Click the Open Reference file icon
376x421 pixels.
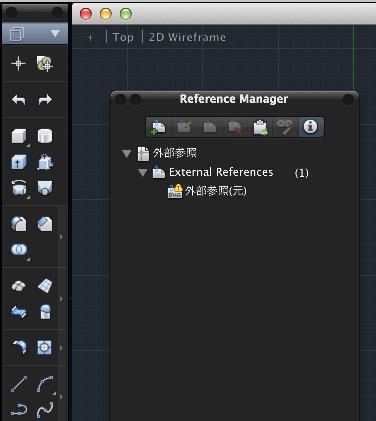pos(210,127)
